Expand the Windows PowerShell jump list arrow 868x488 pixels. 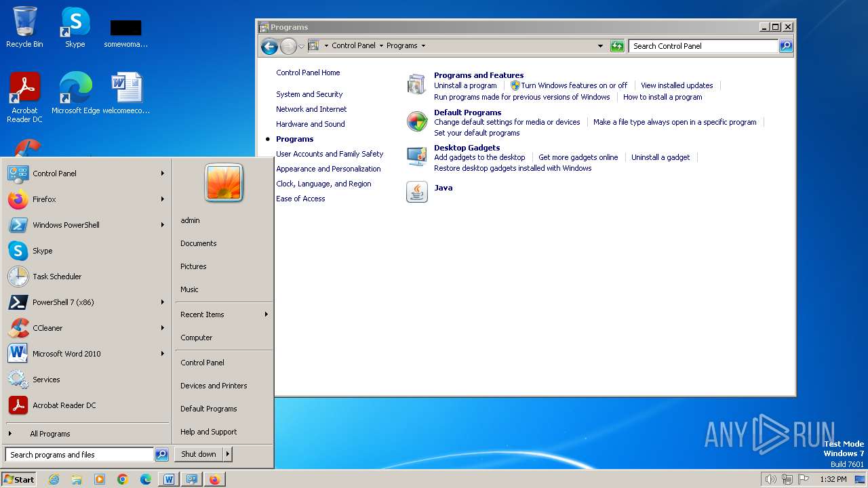(x=163, y=225)
